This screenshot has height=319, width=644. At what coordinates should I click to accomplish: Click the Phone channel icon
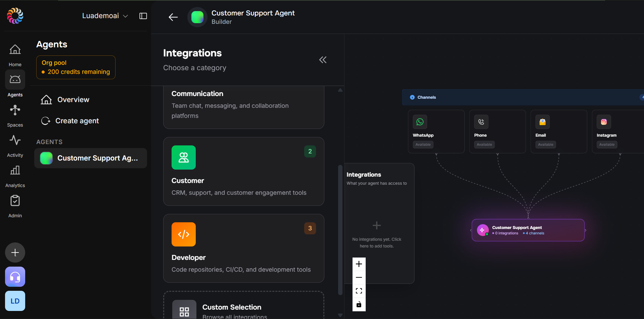pyautogui.click(x=481, y=122)
